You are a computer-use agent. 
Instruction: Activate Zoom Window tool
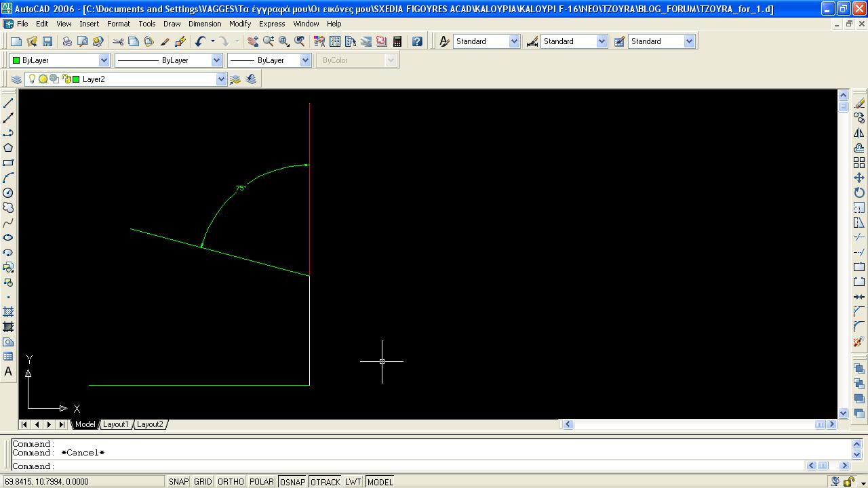pyautogui.click(x=284, y=41)
